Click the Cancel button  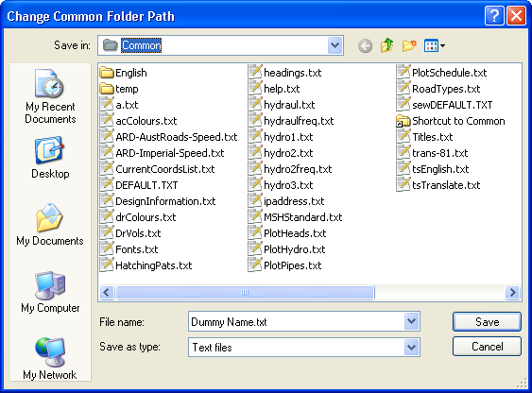[x=487, y=346]
